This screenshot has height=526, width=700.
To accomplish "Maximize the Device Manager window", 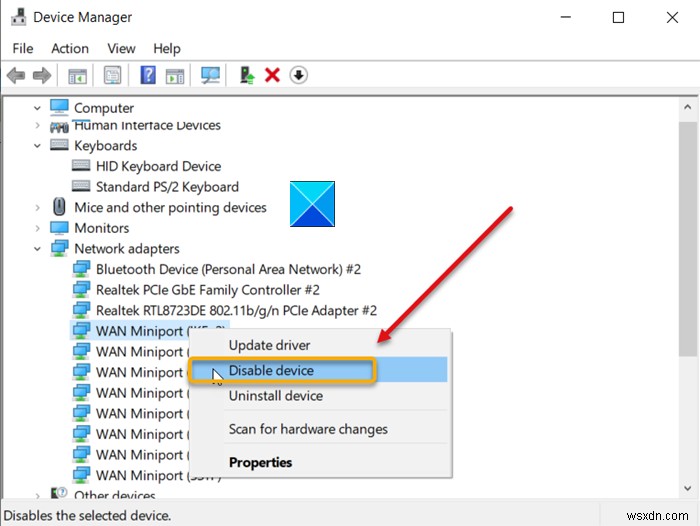I will [x=618, y=17].
